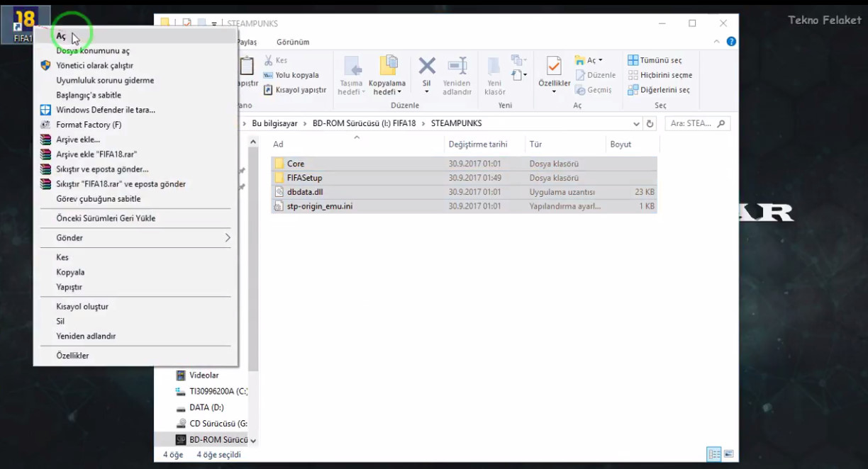The height and width of the screenshot is (469, 868).
Task: Click 'Diğerlerini seç' in the ribbon
Action: tap(659, 90)
